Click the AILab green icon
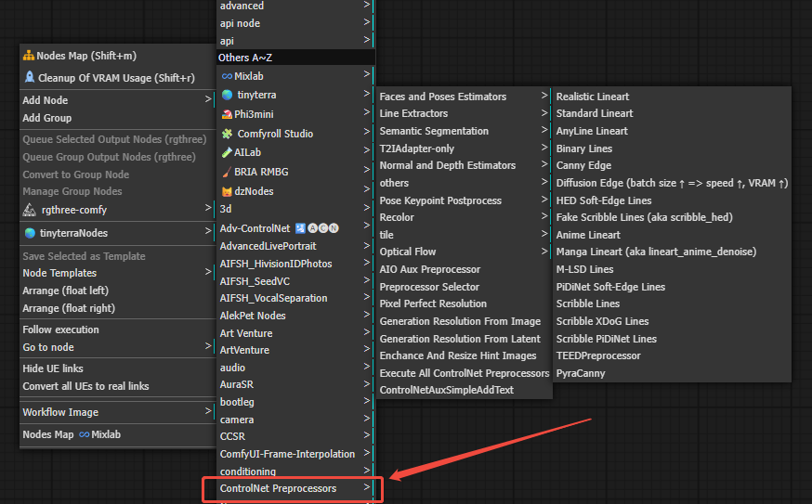This screenshot has width=812, height=504. pos(227,152)
